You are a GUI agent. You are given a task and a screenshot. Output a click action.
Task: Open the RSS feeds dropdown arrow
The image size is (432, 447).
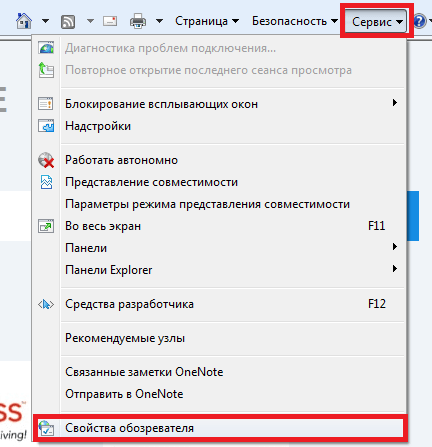[x=90, y=21]
